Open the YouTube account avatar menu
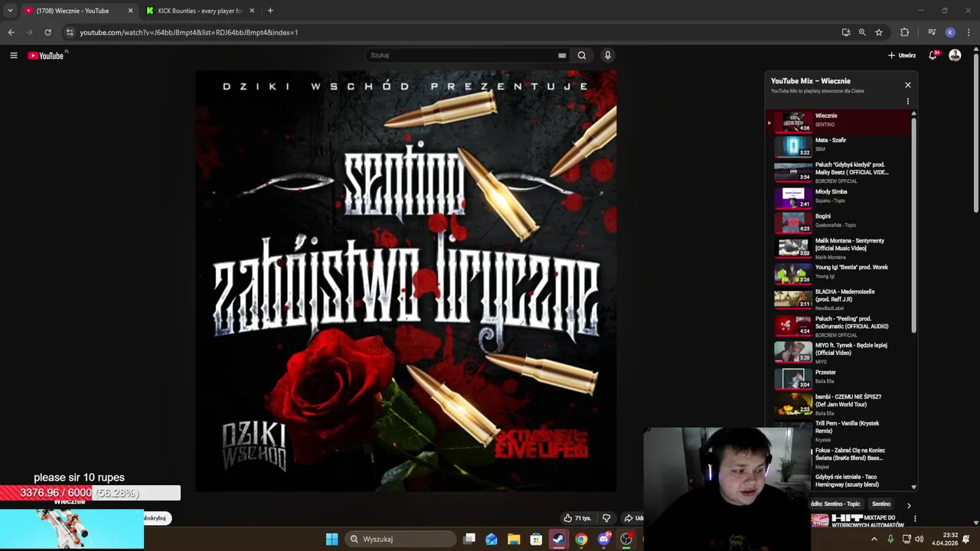 [x=955, y=55]
